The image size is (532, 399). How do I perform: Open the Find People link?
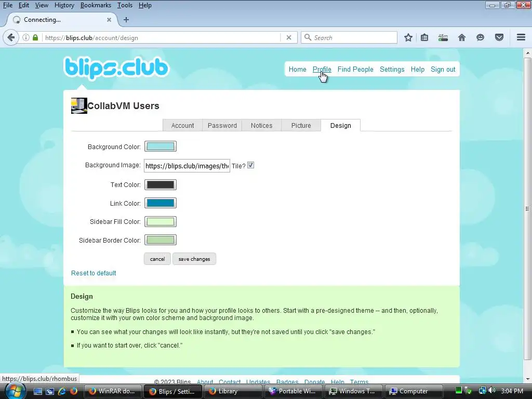[355, 69]
